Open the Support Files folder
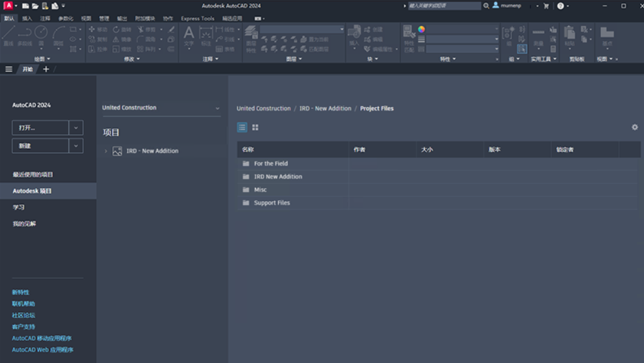 pyautogui.click(x=271, y=203)
